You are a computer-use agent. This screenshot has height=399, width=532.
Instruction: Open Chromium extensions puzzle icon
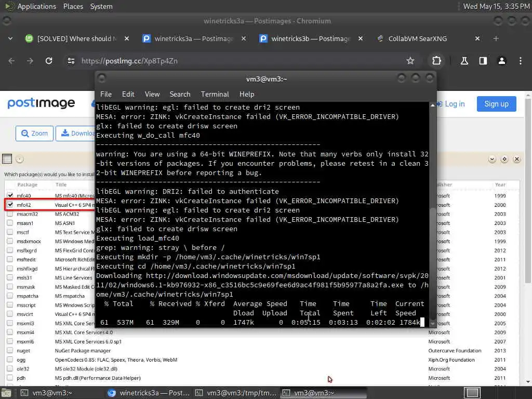tap(436, 61)
